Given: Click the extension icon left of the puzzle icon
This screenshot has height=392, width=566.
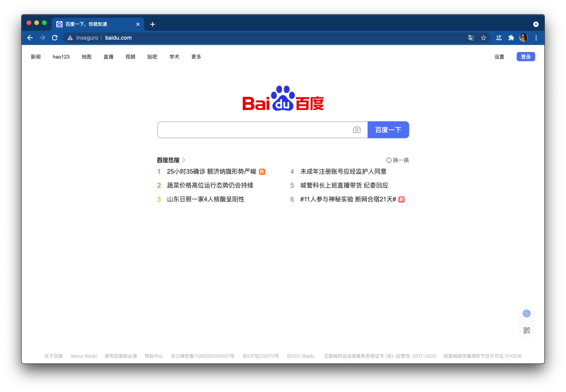Looking at the screenshot, I should pyautogui.click(x=499, y=38).
